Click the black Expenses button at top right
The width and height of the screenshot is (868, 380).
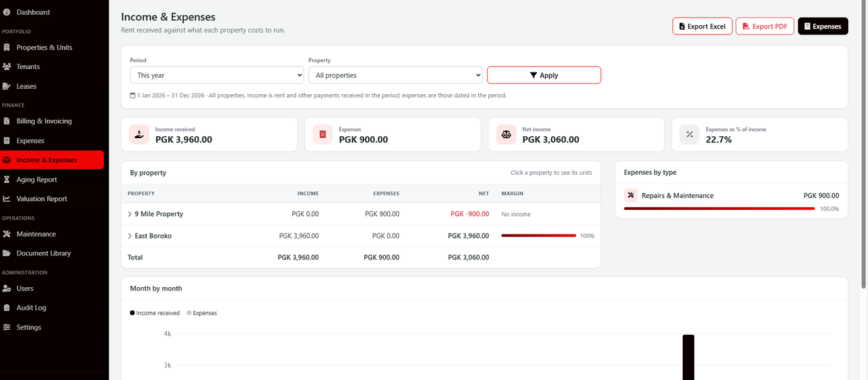click(x=823, y=26)
